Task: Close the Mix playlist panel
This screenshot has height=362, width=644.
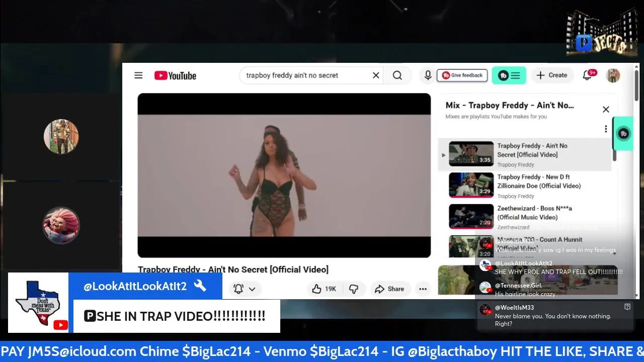Action: click(x=606, y=110)
